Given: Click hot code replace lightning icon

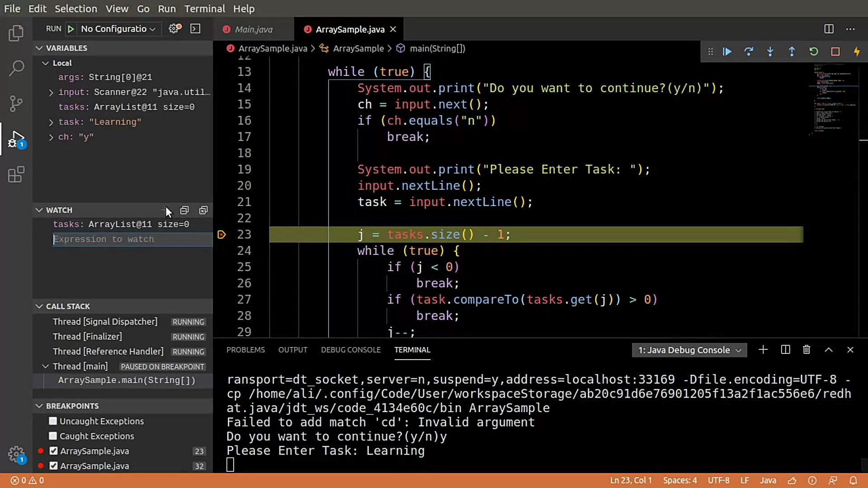Looking at the screenshot, I should [857, 52].
